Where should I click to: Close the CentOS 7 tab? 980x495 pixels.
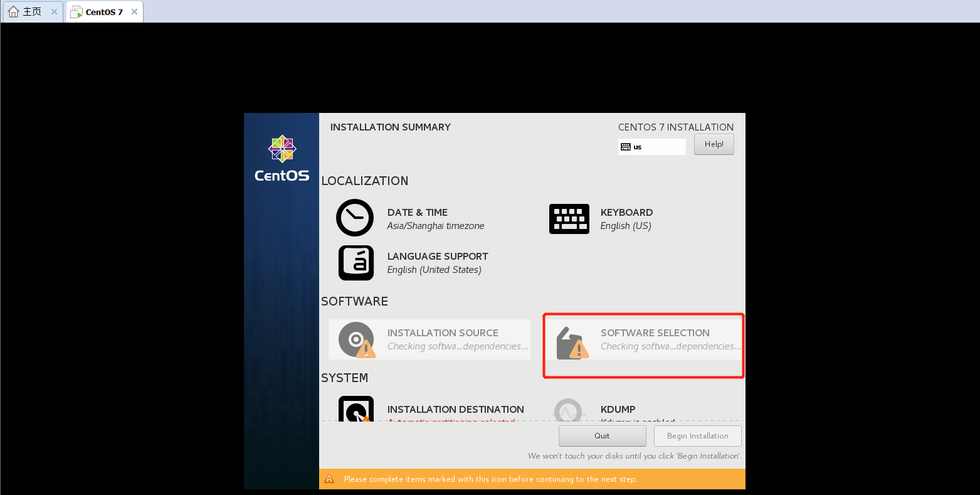point(134,12)
